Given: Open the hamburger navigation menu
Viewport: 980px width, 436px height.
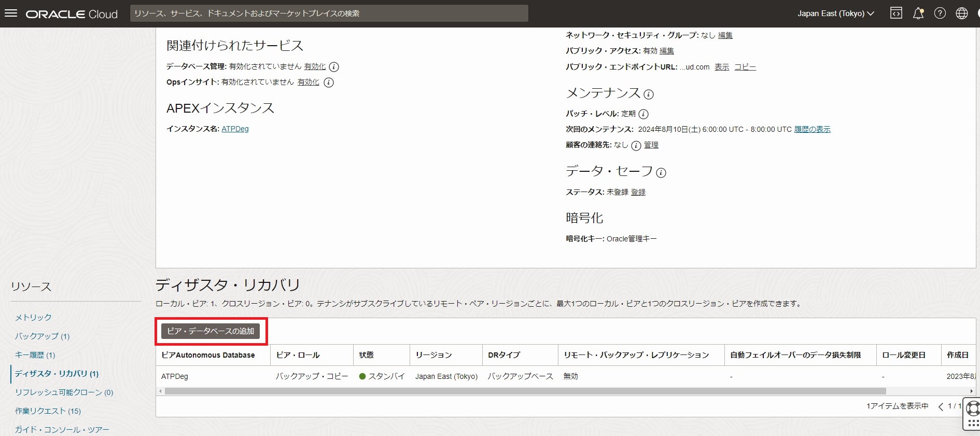Looking at the screenshot, I should (x=11, y=13).
